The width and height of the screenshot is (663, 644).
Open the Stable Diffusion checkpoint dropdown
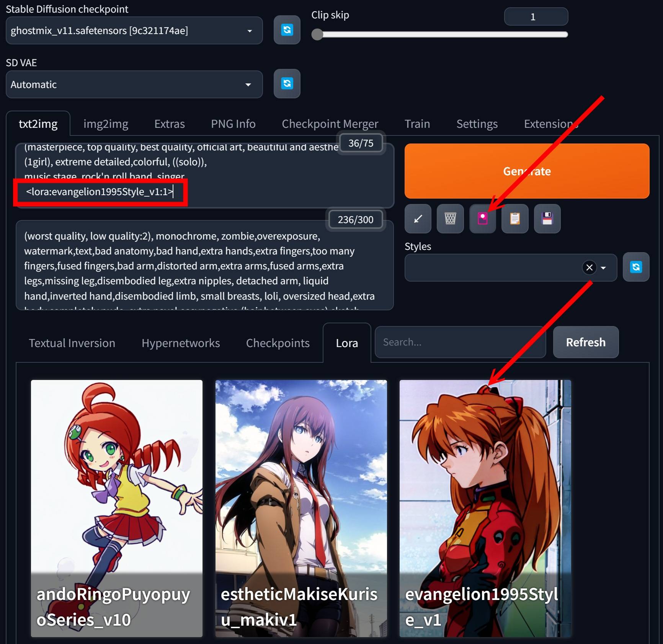click(134, 30)
